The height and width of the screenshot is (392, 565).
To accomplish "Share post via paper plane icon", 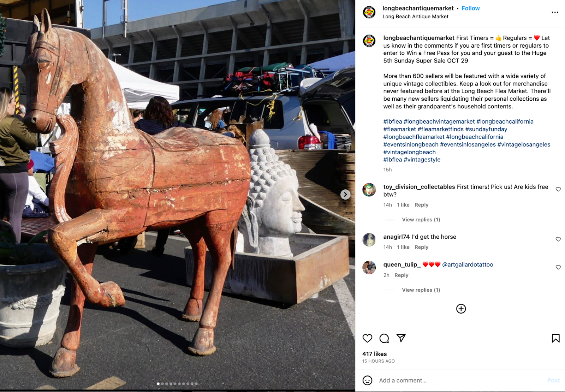I will point(401,338).
